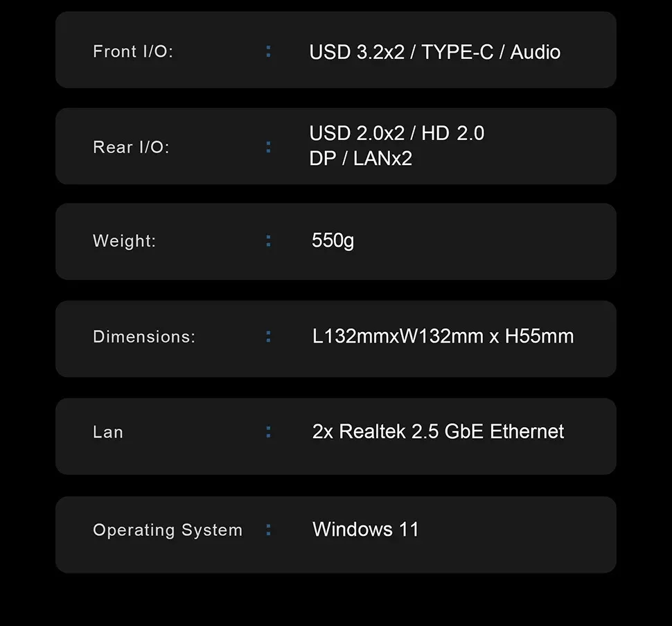This screenshot has height=626, width=672.
Task: Click the colon separator in Rear I/O row
Action: [x=269, y=147]
